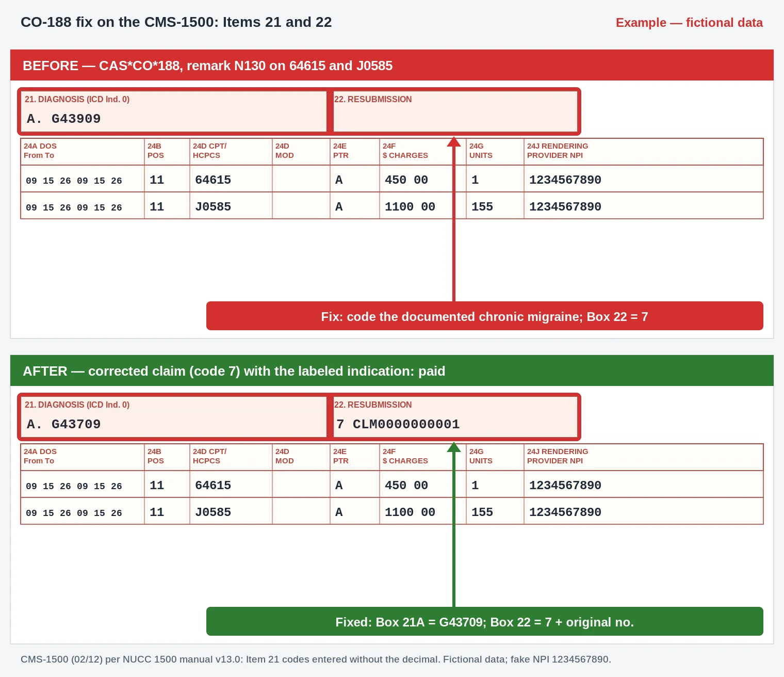Click charges 1100 00 in AFTER table
This screenshot has width=784, height=677.
(410, 512)
